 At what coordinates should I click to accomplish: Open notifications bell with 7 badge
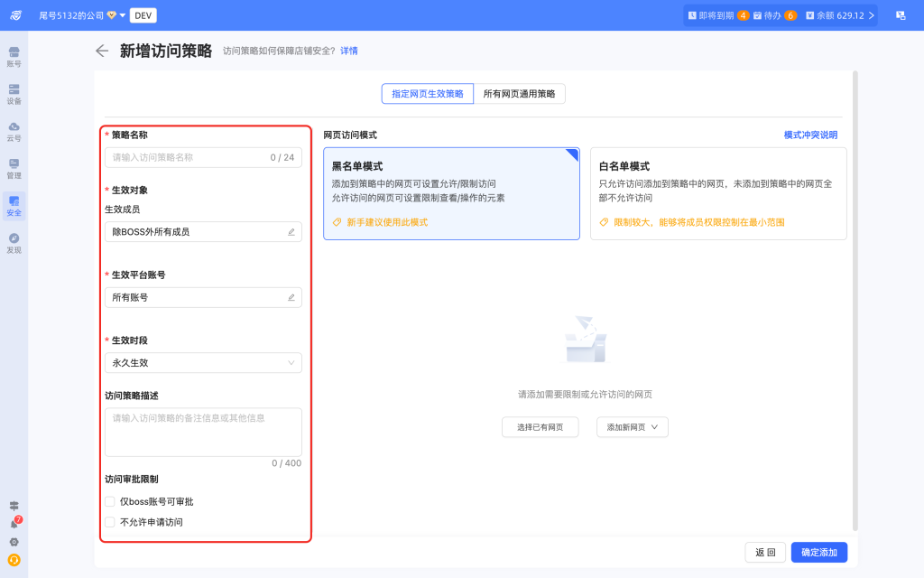click(14, 524)
